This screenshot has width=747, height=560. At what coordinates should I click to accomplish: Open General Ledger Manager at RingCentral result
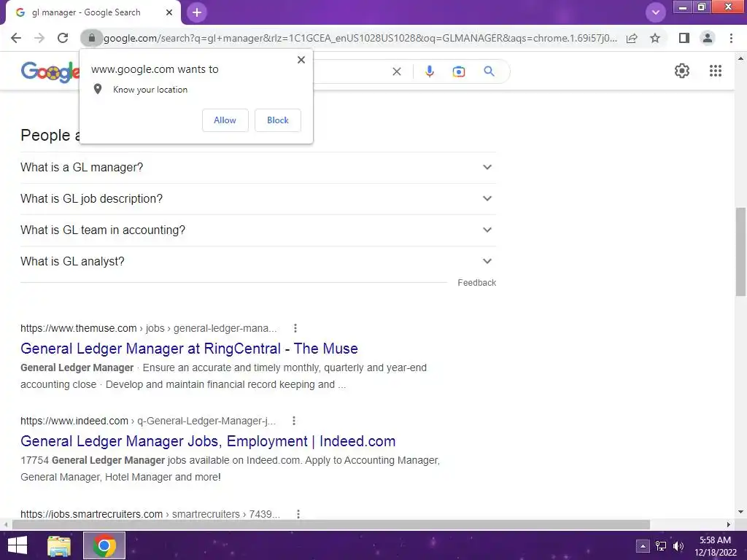pyautogui.click(x=189, y=349)
